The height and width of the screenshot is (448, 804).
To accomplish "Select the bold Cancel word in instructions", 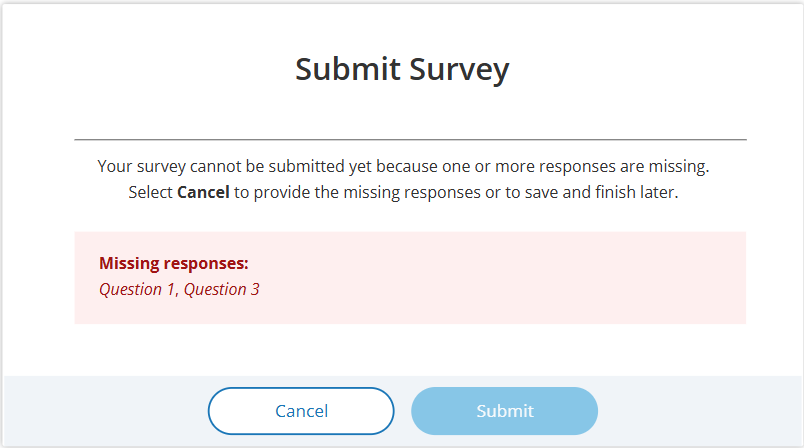I will (x=203, y=192).
